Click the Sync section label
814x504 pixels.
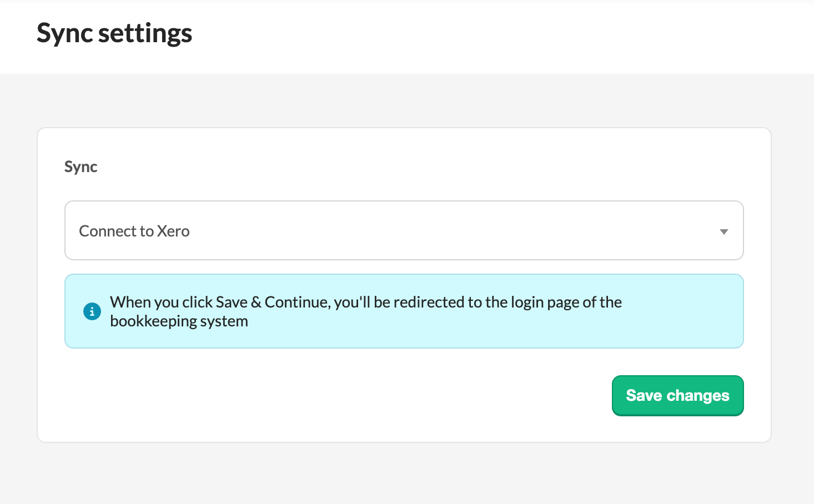[81, 167]
